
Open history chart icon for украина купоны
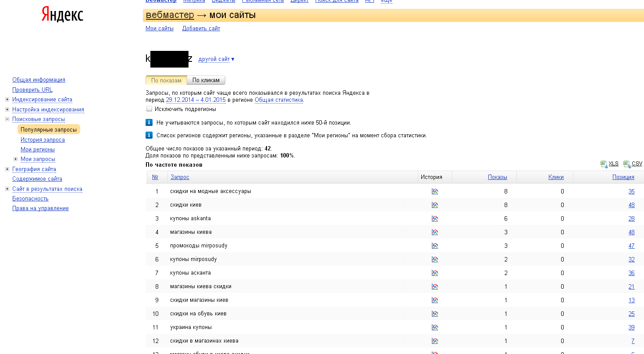point(434,327)
